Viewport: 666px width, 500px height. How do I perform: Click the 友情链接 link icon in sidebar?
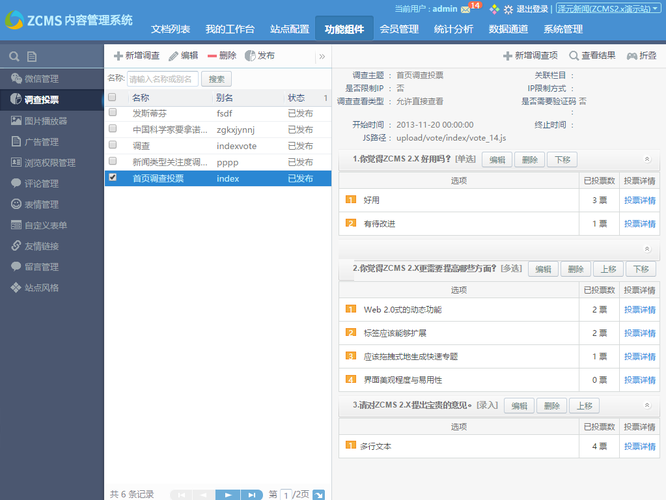point(16,246)
